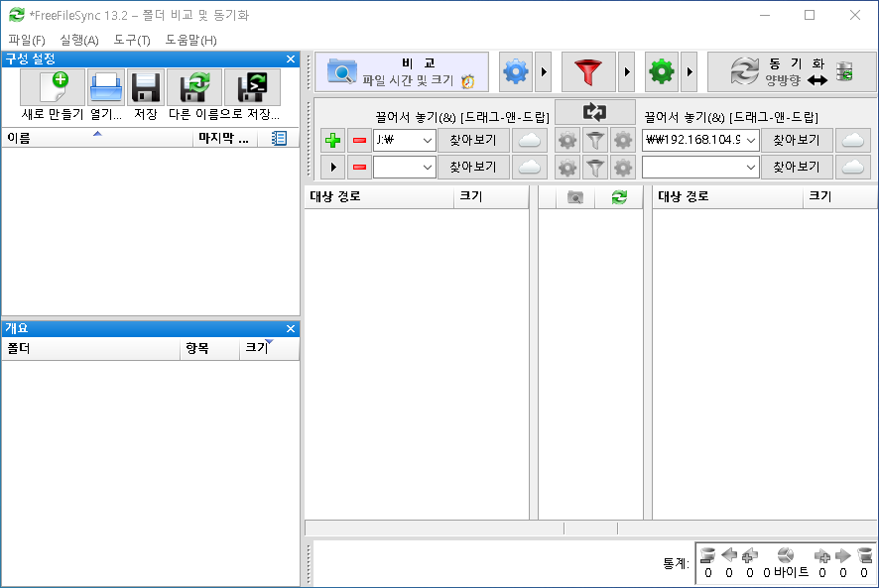Open synchronization settings green gear
Image resolution: width=879 pixels, height=588 pixels.
point(662,71)
